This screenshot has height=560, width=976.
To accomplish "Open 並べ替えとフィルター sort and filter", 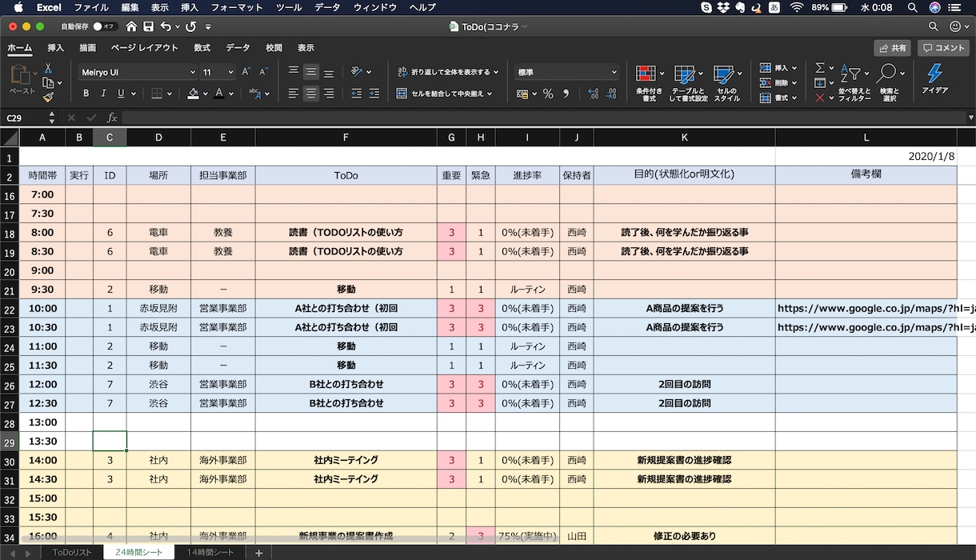I will coord(854,83).
